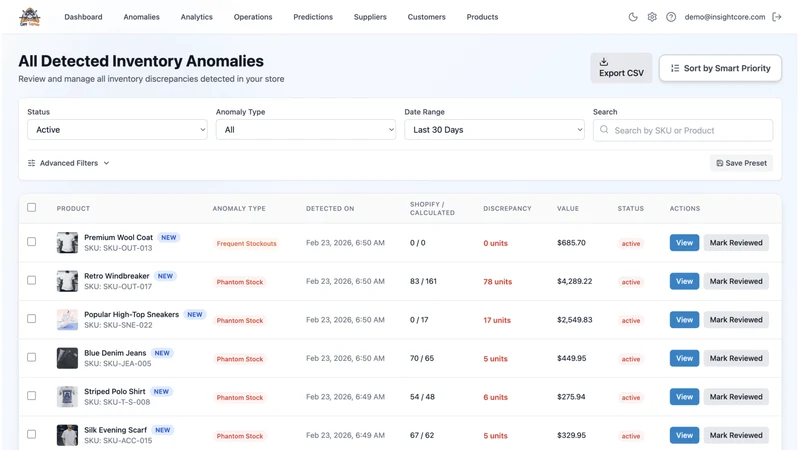Expand the Advanced Filters section

tap(68, 163)
